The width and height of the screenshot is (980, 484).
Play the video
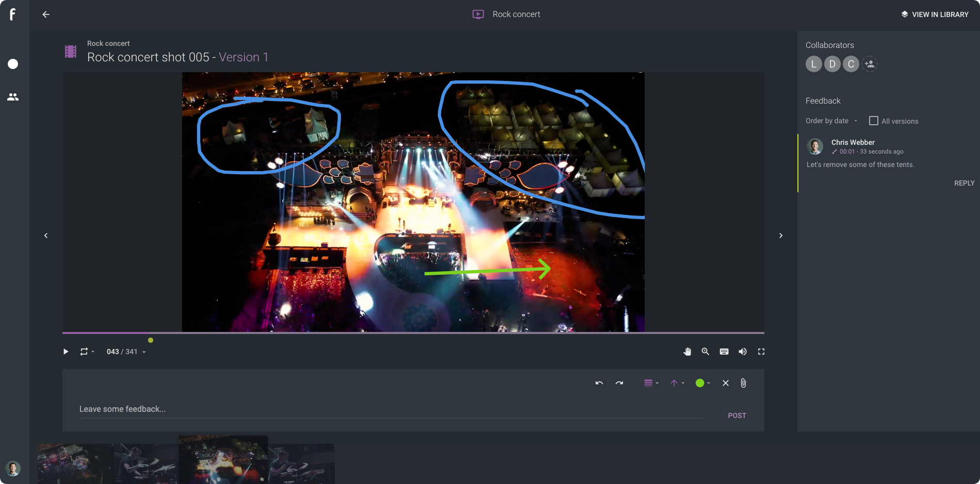[x=66, y=352]
